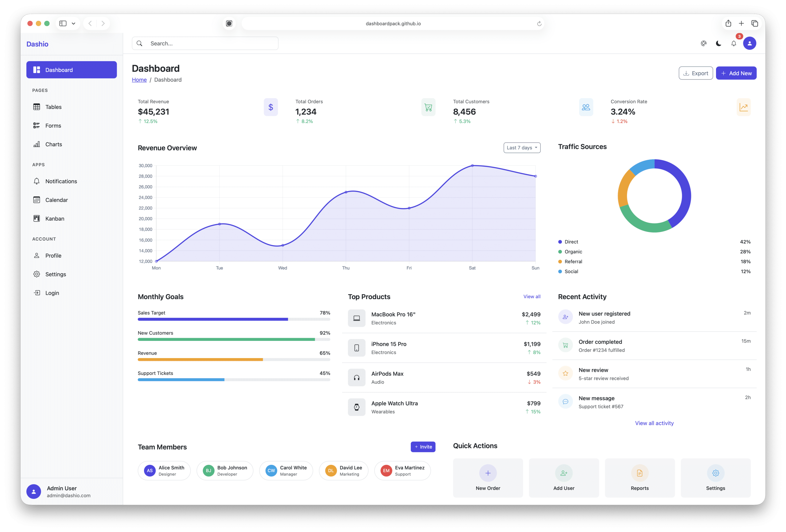
Task: Select the Charts section in the sidebar
Action: click(53, 144)
